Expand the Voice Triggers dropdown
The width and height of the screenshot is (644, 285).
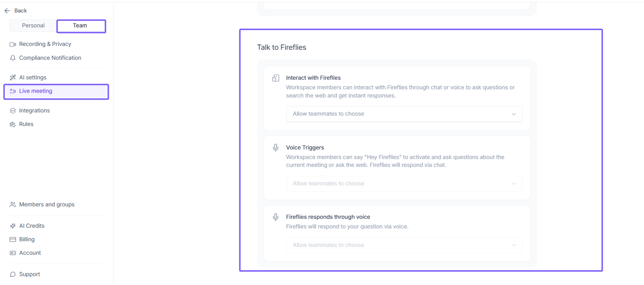point(404,184)
